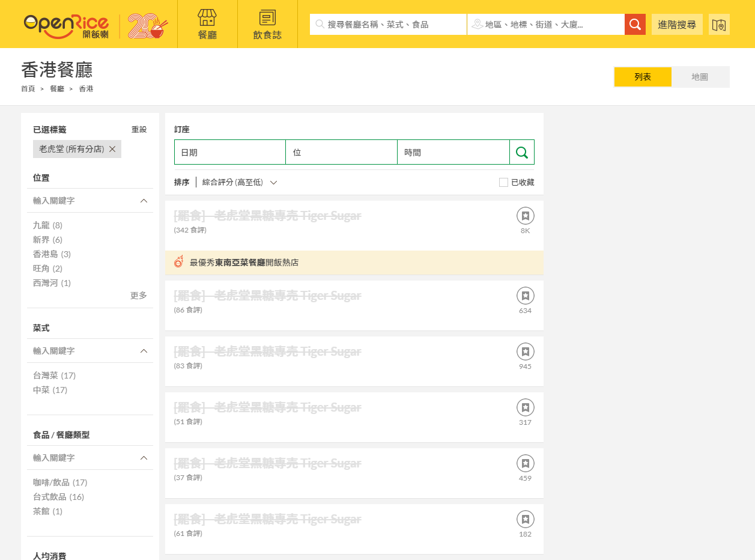Focus the district and landmark search field
The image size is (755, 560).
pyautogui.click(x=546, y=25)
